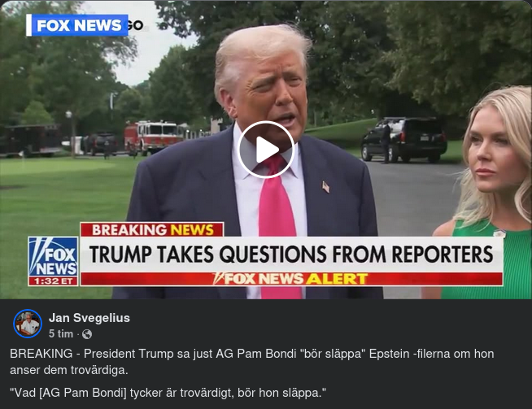Click the globe public-audience icon

point(87,334)
